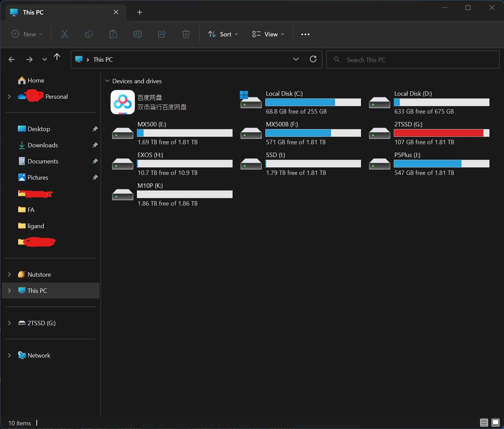The width and height of the screenshot is (504, 429).
Task: Expand the Network tree node
Action: point(9,355)
